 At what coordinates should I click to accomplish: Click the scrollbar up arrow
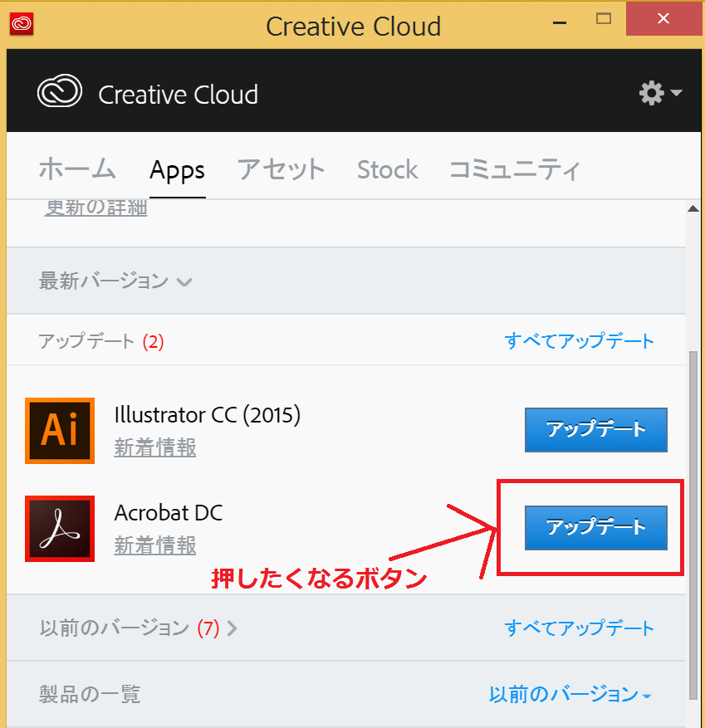tap(693, 208)
